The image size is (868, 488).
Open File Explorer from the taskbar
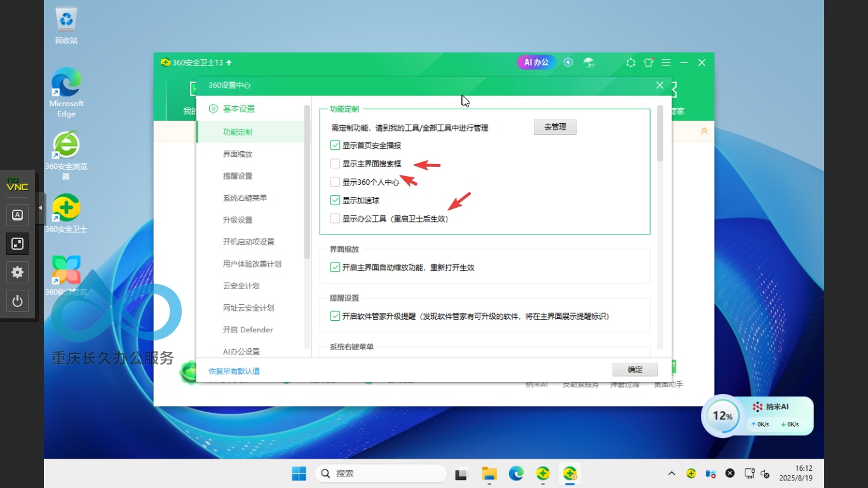(489, 473)
